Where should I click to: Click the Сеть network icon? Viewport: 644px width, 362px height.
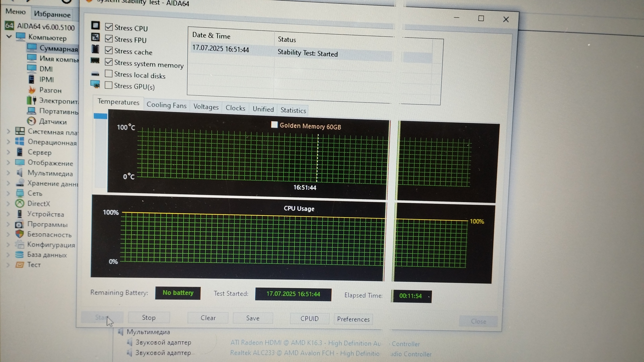20,193
